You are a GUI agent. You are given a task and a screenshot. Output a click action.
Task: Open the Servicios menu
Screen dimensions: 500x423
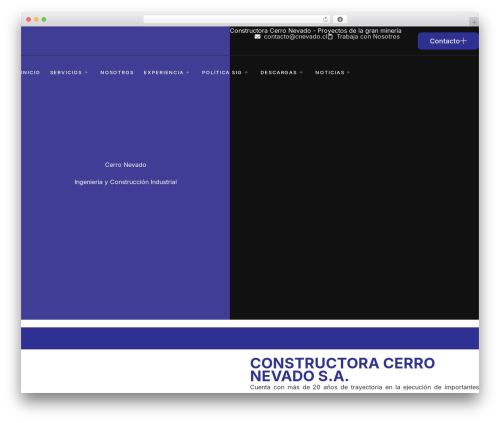point(66,72)
